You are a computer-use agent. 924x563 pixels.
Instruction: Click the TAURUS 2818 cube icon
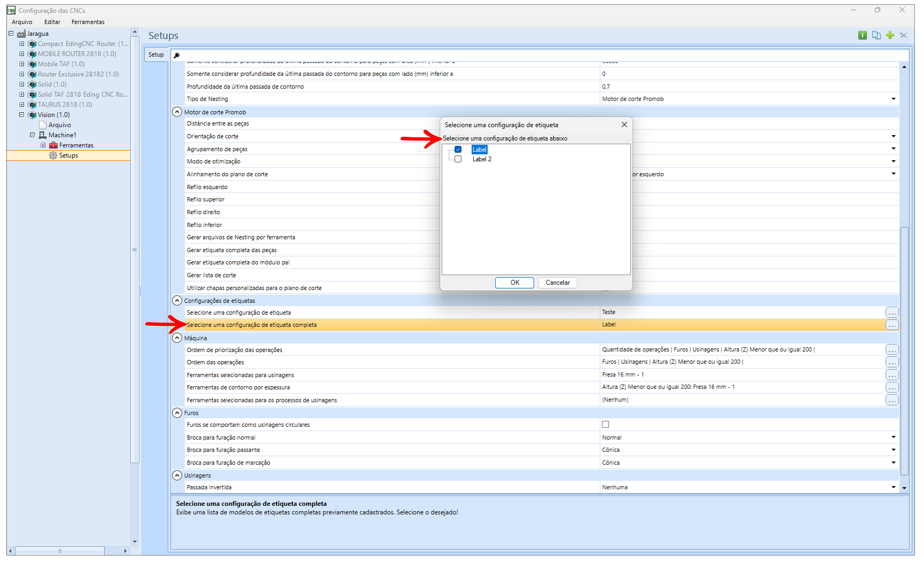click(32, 105)
